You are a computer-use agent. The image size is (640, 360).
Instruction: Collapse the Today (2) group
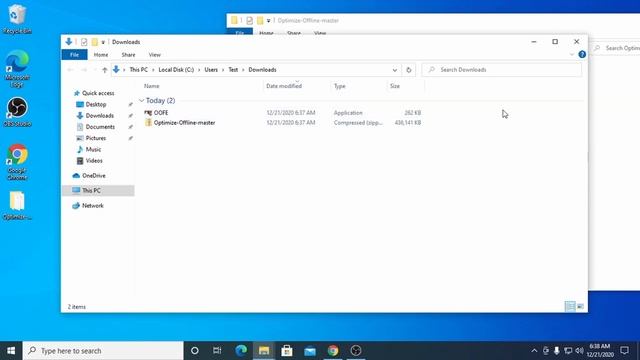(141, 100)
